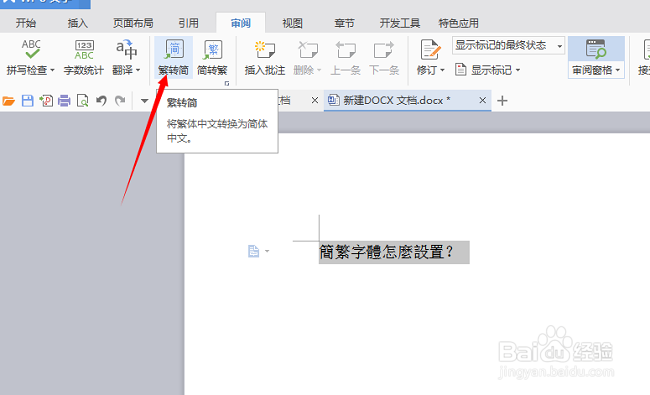Click the 删除 comment icon
Image resolution: width=650 pixels, height=395 pixels.
(307, 50)
